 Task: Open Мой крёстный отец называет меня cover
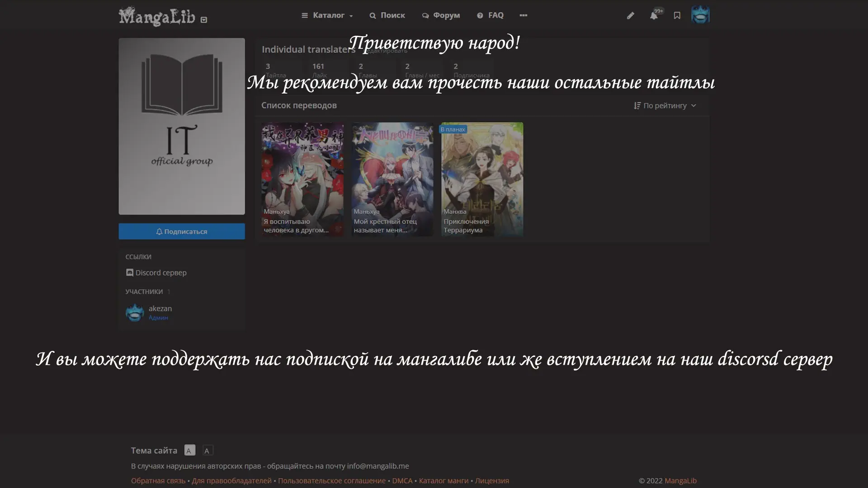(x=392, y=179)
